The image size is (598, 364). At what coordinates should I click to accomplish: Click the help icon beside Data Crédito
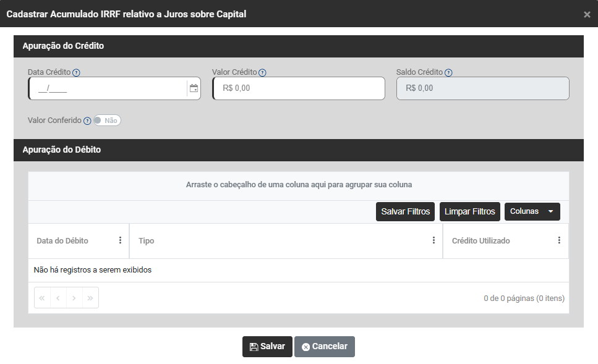coord(76,73)
